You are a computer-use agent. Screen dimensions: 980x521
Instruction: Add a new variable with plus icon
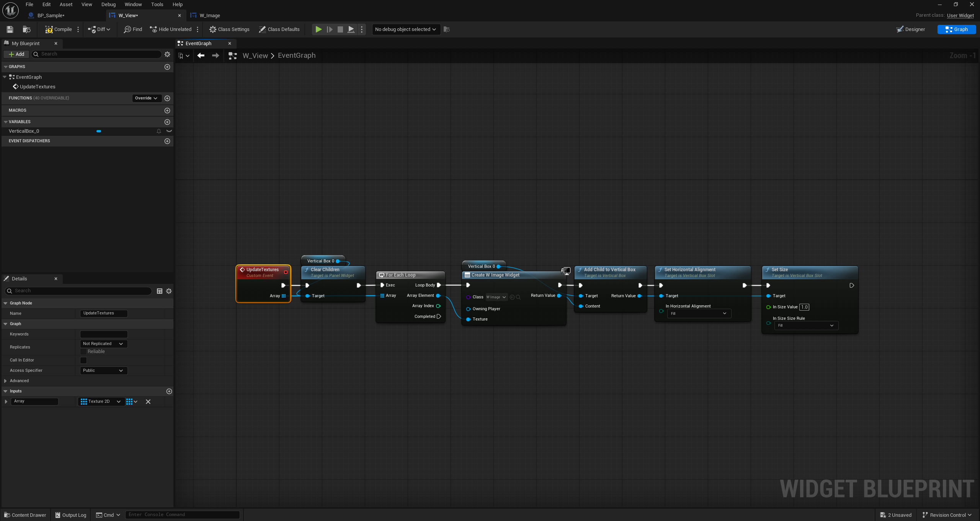point(167,122)
